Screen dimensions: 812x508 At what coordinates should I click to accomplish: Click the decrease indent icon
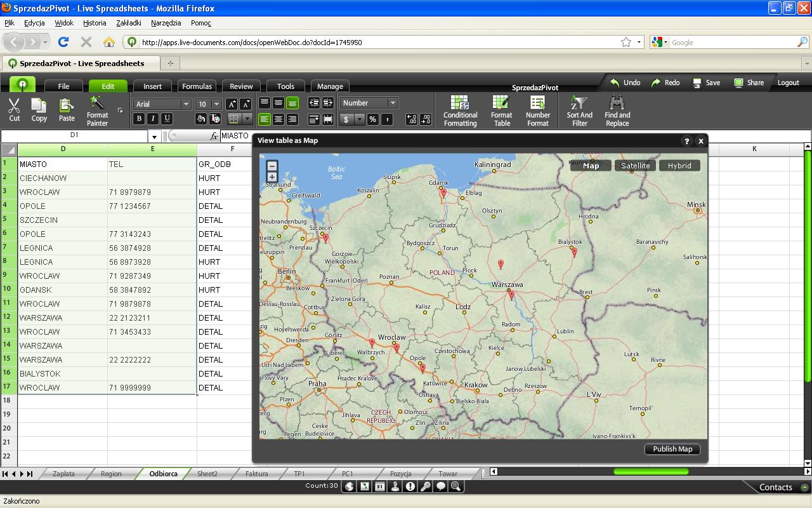click(x=313, y=103)
